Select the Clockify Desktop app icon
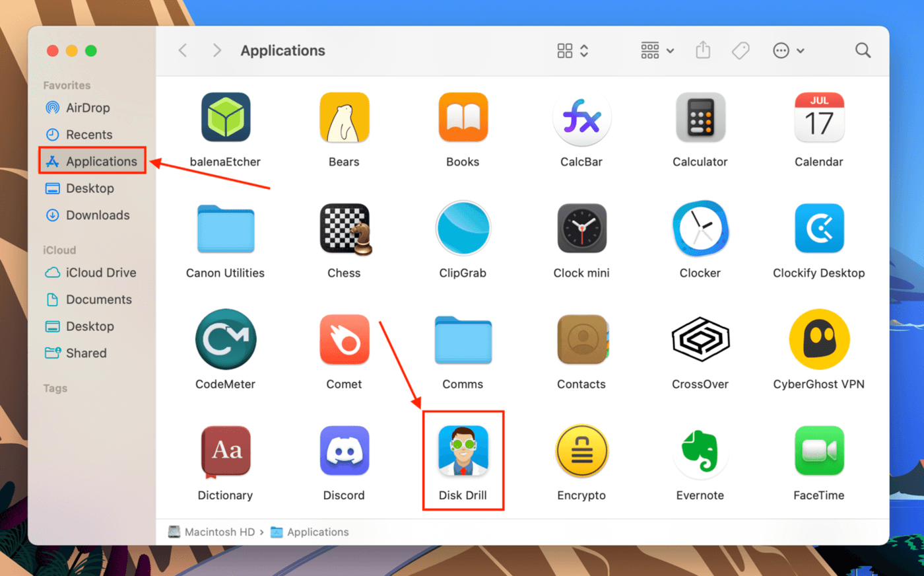This screenshot has width=924, height=576. (x=819, y=229)
